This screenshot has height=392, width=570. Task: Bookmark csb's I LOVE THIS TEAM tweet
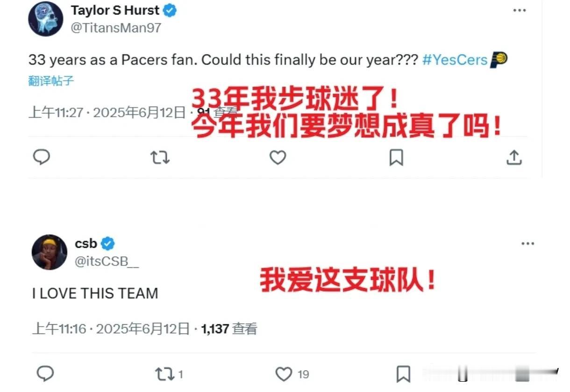(403, 374)
